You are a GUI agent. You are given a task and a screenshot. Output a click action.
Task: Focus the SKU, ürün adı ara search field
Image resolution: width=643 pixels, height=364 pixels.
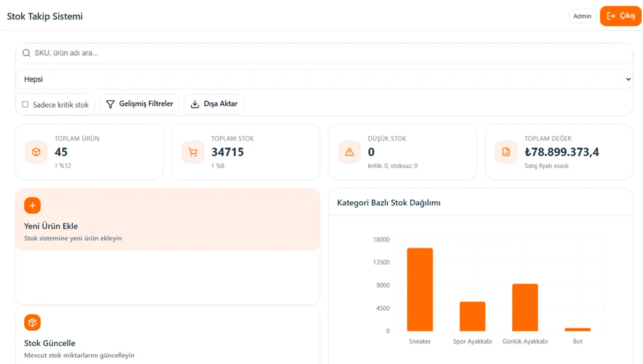click(324, 53)
